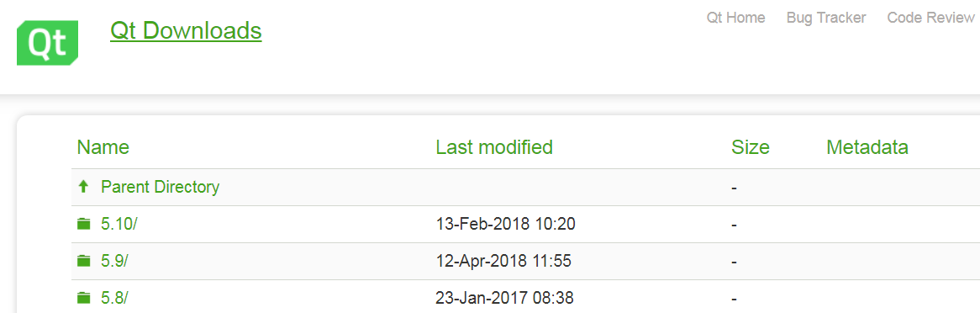Click the 12-Apr-2018 11:55 date cell
This screenshot has height=313, width=980.
(x=503, y=261)
